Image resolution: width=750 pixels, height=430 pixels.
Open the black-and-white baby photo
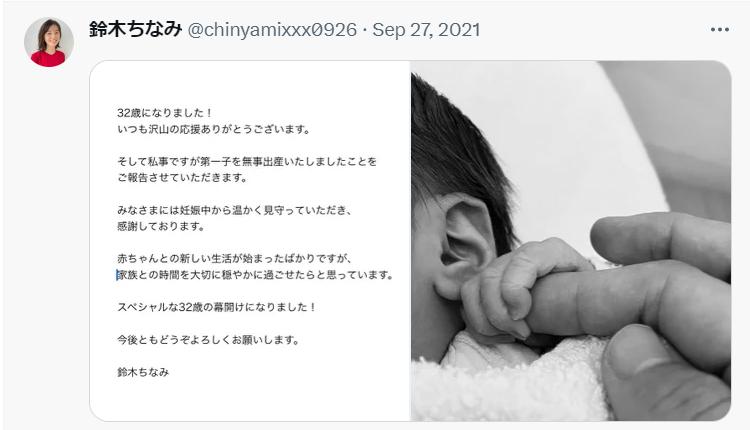coord(571,241)
